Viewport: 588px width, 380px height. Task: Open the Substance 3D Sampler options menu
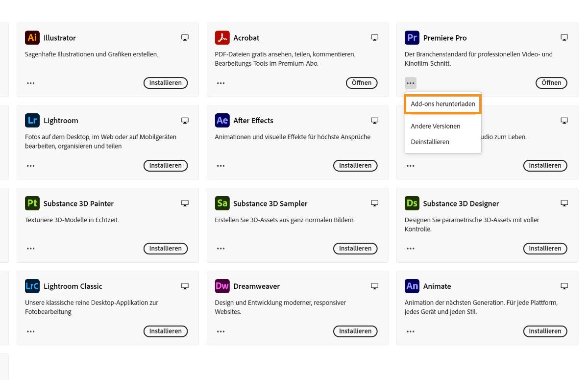[220, 248]
